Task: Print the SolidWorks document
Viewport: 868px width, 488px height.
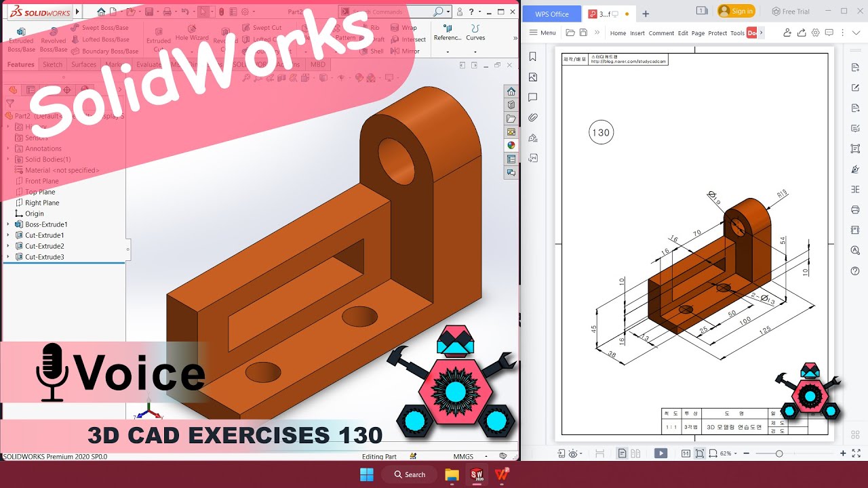Action: [x=167, y=12]
